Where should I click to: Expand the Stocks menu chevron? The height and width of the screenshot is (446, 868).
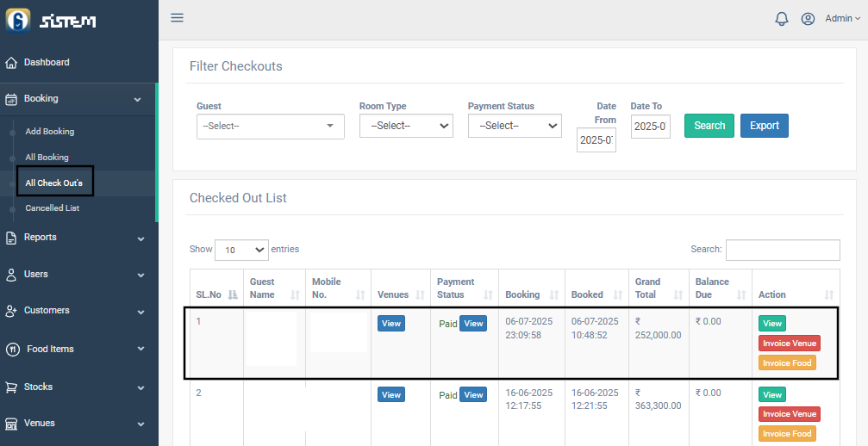(141, 388)
